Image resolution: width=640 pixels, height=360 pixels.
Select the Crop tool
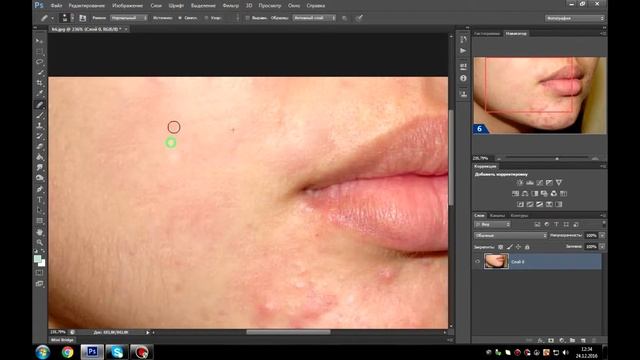click(x=39, y=83)
